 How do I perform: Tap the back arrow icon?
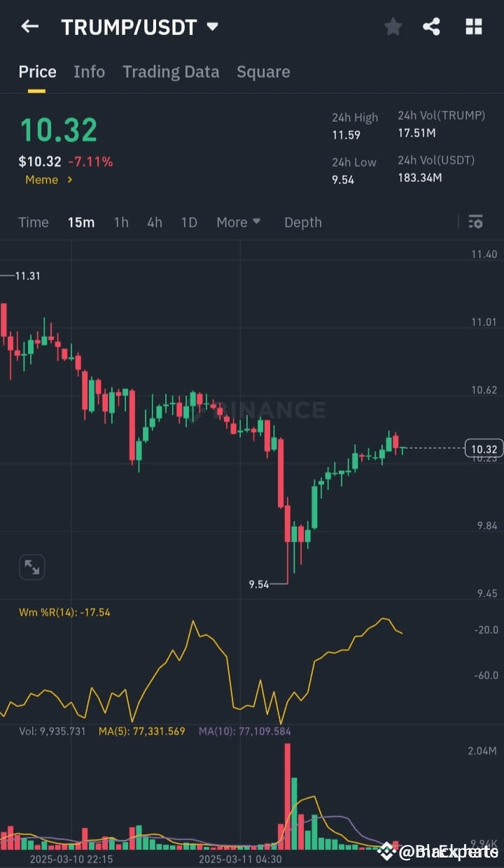pos(29,27)
